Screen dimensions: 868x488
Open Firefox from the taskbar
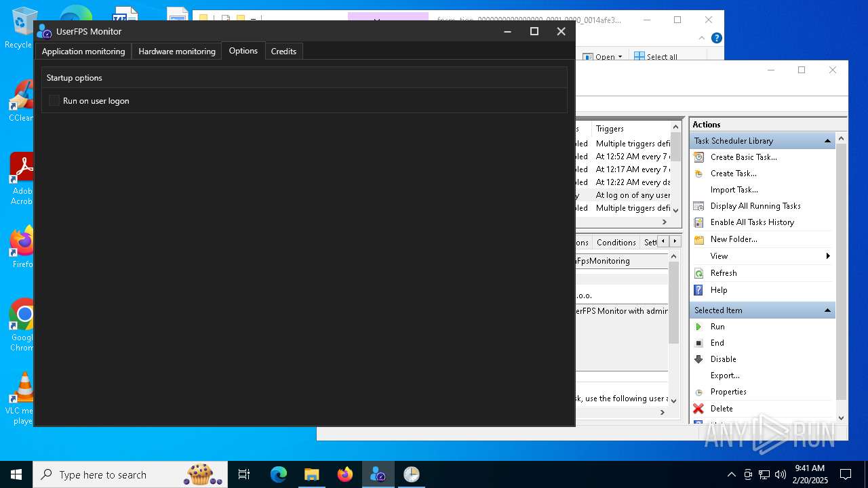(345, 474)
